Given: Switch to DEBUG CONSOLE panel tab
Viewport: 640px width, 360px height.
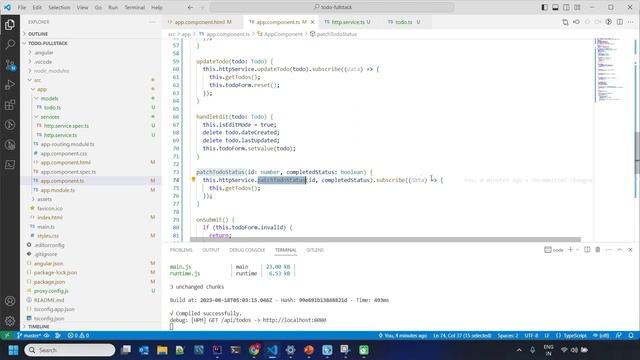Looking at the screenshot, I should pyautogui.click(x=247, y=250).
